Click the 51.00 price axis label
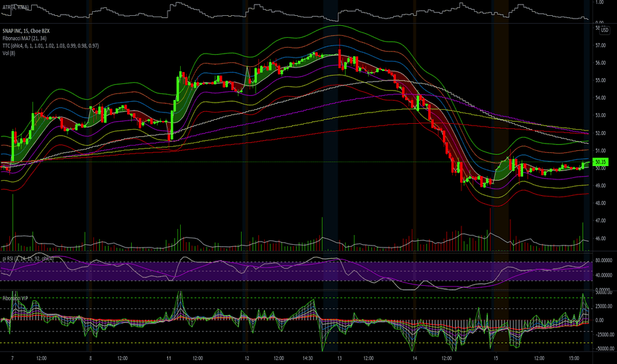 click(600, 151)
